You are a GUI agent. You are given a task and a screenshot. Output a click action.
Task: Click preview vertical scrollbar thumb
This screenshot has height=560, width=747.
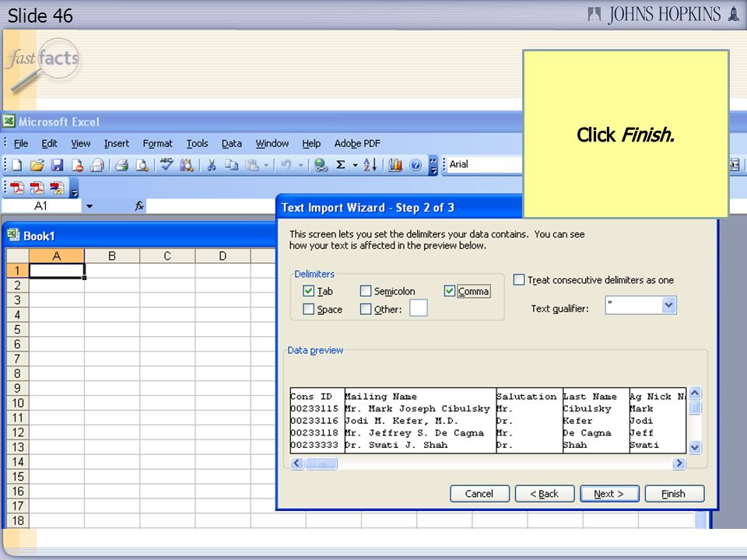tap(695, 408)
